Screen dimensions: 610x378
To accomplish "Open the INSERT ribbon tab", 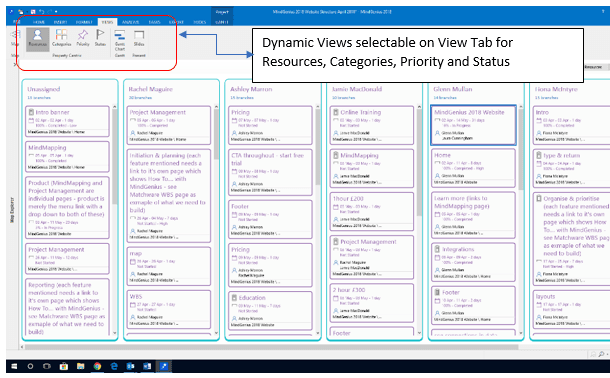I will (60, 22).
